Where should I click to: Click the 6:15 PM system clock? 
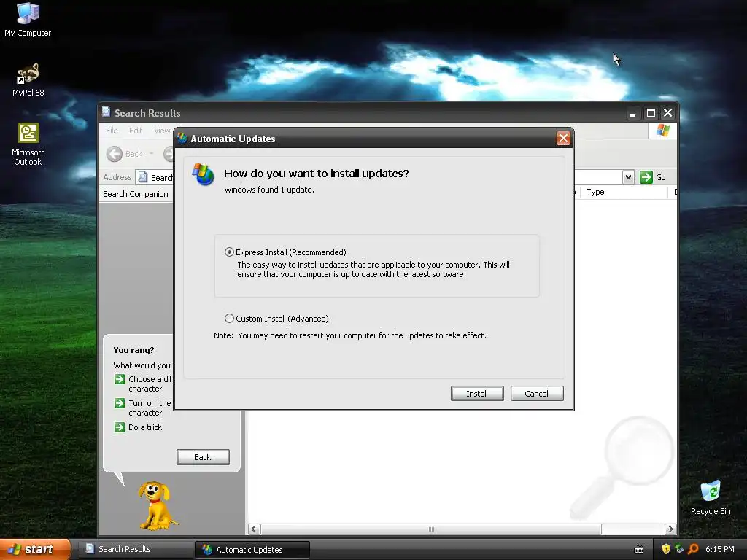(719, 549)
